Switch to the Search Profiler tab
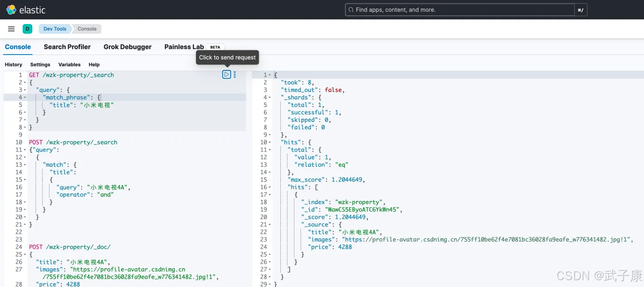This screenshot has height=287, width=644. tap(67, 47)
